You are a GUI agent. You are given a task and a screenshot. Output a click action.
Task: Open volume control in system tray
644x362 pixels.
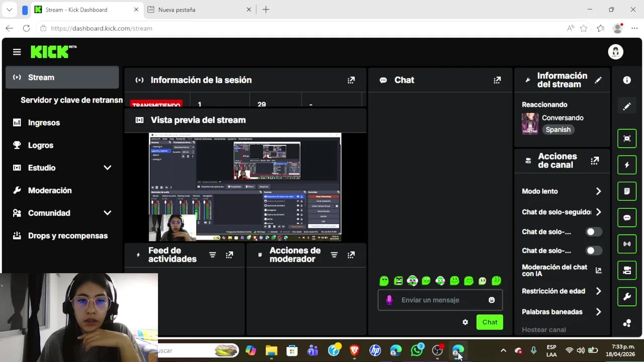pos(581,350)
